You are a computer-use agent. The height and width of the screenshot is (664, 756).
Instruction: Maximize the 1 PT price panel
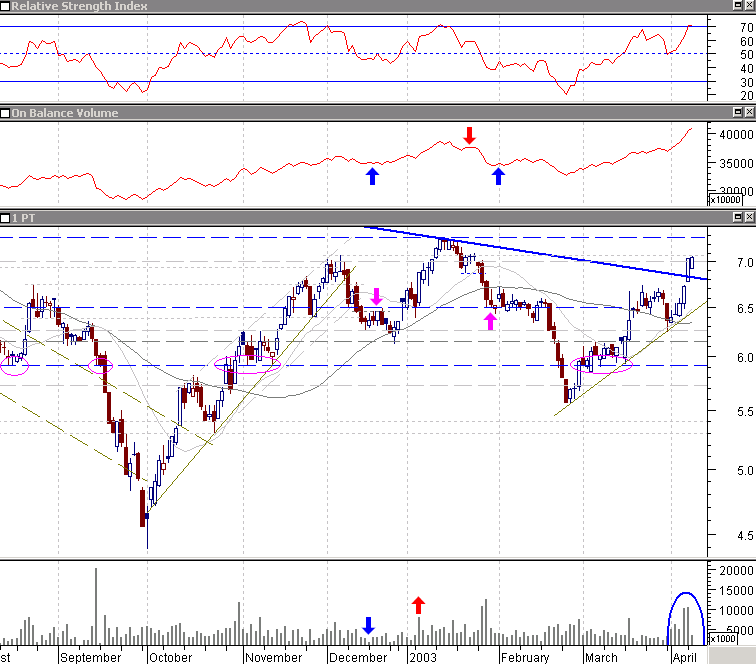click(x=738, y=217)
